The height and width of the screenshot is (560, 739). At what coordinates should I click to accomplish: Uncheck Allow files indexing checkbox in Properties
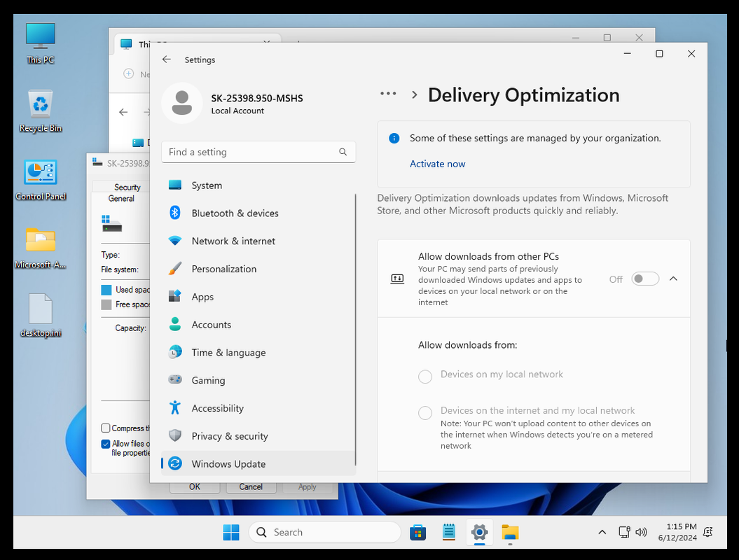click(x=106, y=444)
